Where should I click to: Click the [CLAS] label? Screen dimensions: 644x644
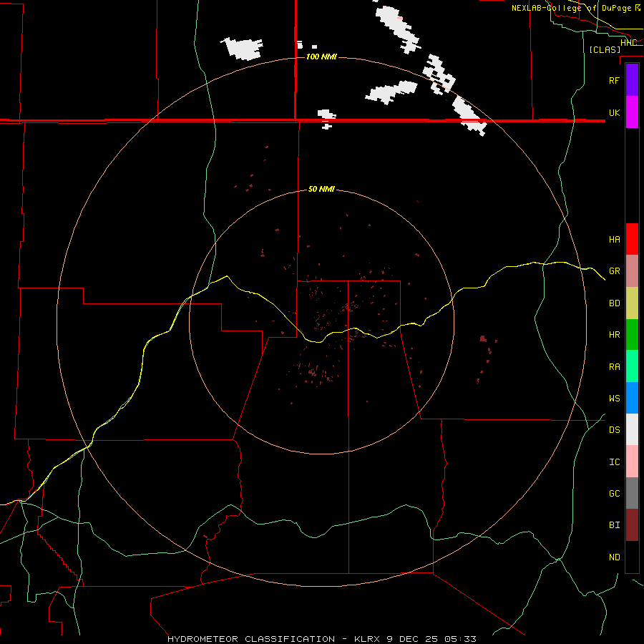(x=605, y=49)
